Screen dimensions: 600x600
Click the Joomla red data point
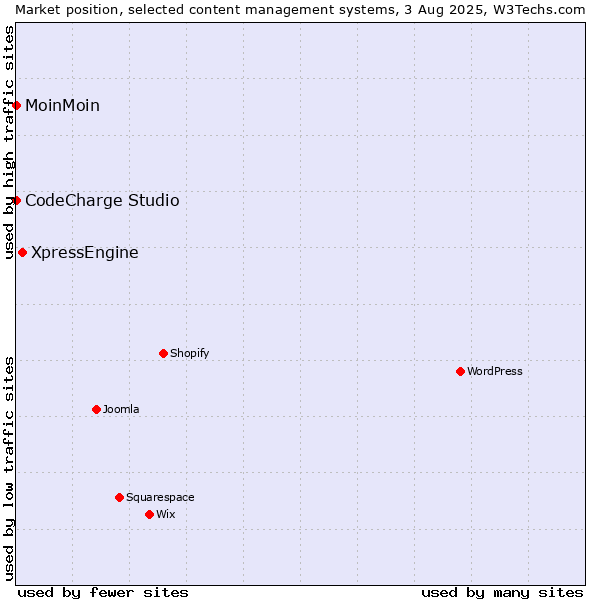pos(96,409)
